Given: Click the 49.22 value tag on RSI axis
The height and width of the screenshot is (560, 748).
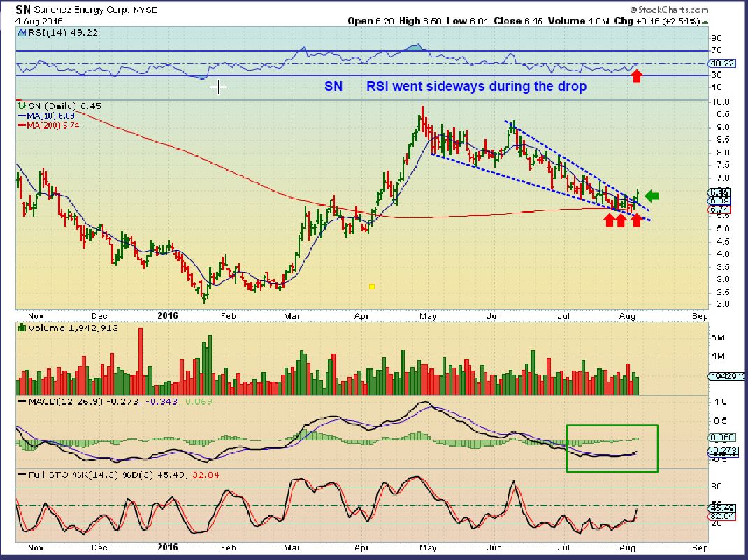Looking at the screenshot, I should click(721, 64).
